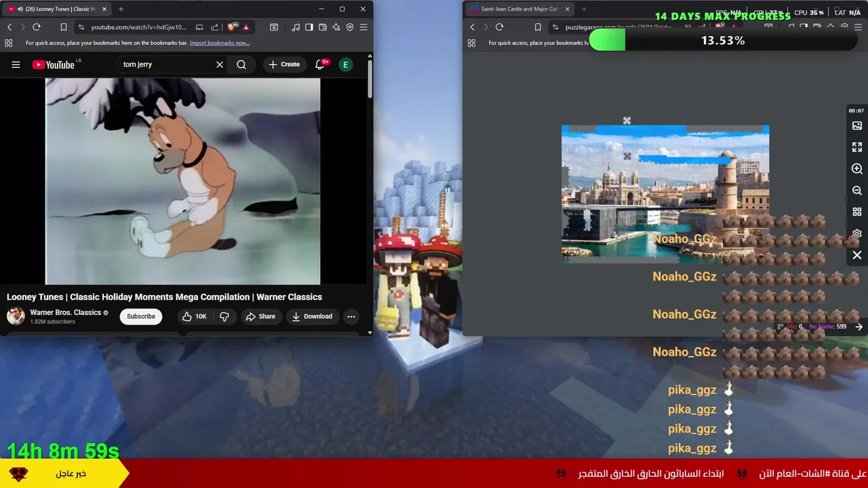This screenshot has width=868, height=488.
Task: Open a new tab in YouTube window
Action: [121, 9]
